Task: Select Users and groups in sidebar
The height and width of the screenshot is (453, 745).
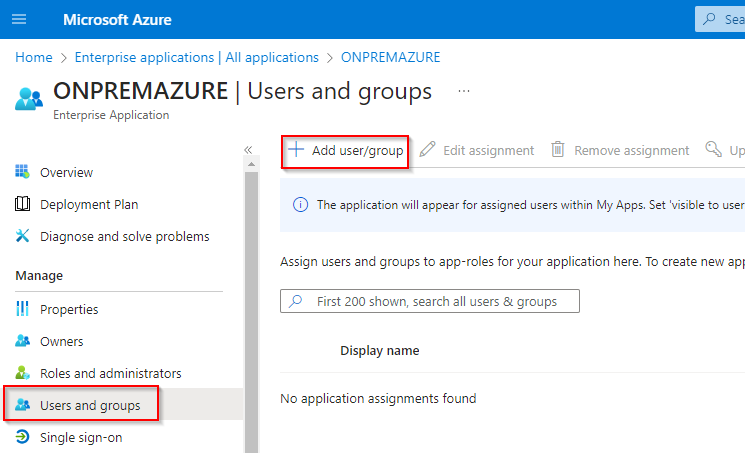Action: click(90, 405)
